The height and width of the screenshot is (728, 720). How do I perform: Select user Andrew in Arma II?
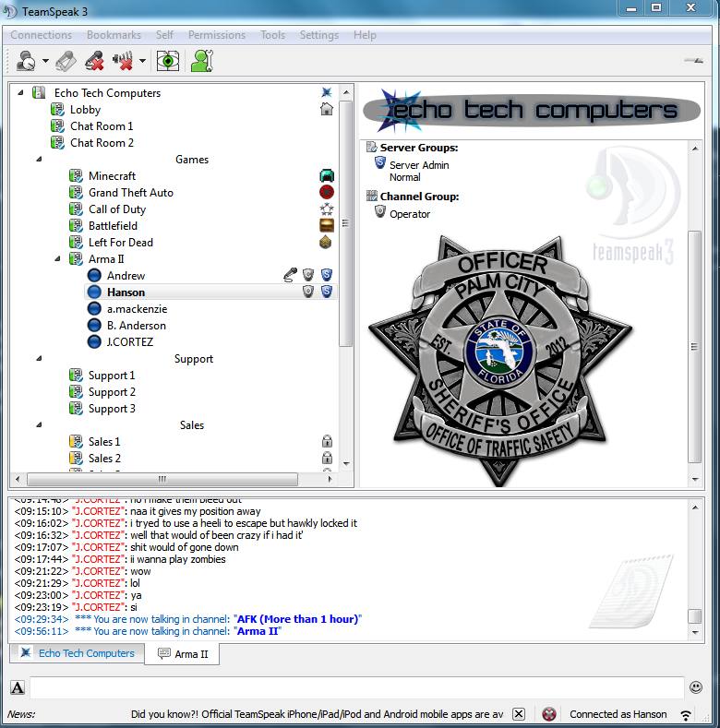click(x=126, y=275)
